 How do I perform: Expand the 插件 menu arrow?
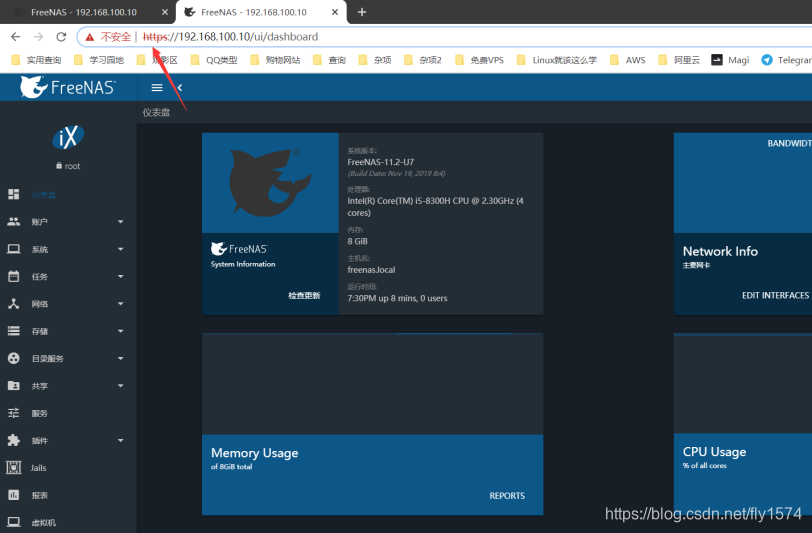121,440
